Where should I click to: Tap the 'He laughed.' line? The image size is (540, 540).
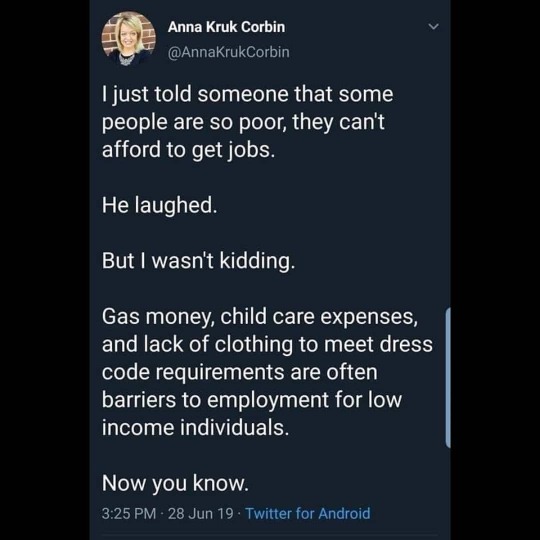pos(159,205)
